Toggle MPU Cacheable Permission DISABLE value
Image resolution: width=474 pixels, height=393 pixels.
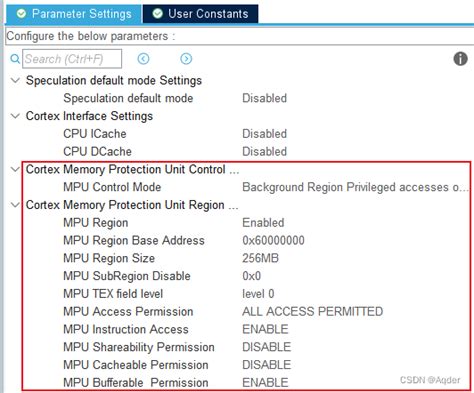(266, 365)
